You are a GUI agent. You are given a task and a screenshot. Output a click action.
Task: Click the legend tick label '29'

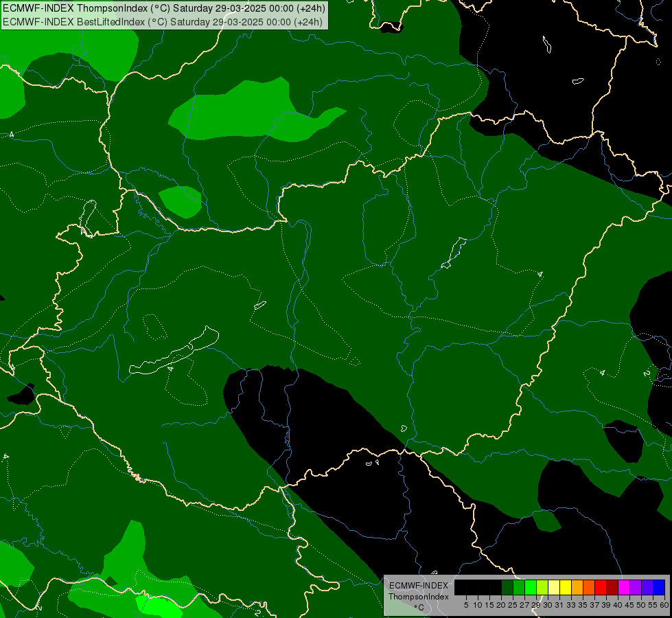pyautogui.click(x=536, y=605)
